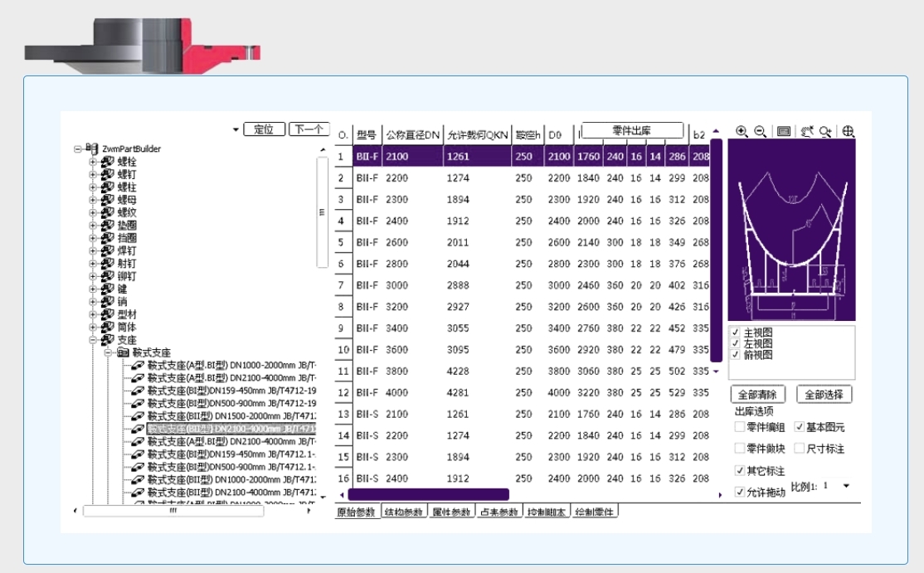
Task: Click the 铆钉 category icon
Action: coord(107,276)
